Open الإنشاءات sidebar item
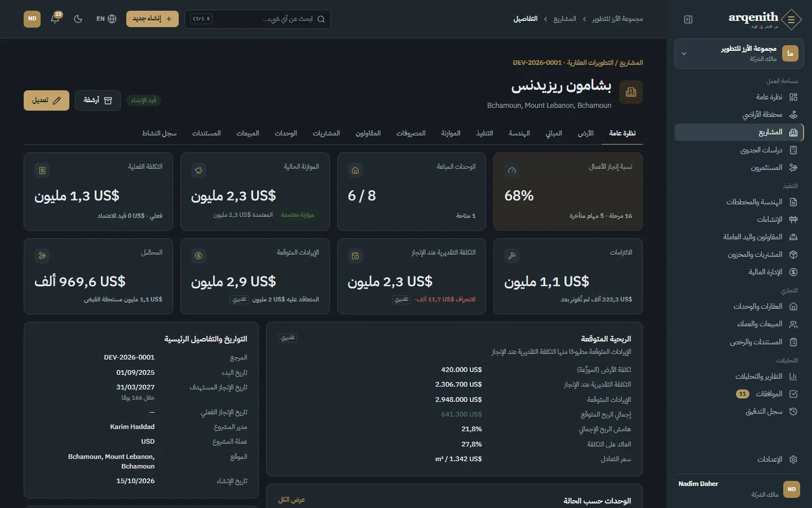The height and width of the screenshot is (508, 812). (x=739, y=220)
